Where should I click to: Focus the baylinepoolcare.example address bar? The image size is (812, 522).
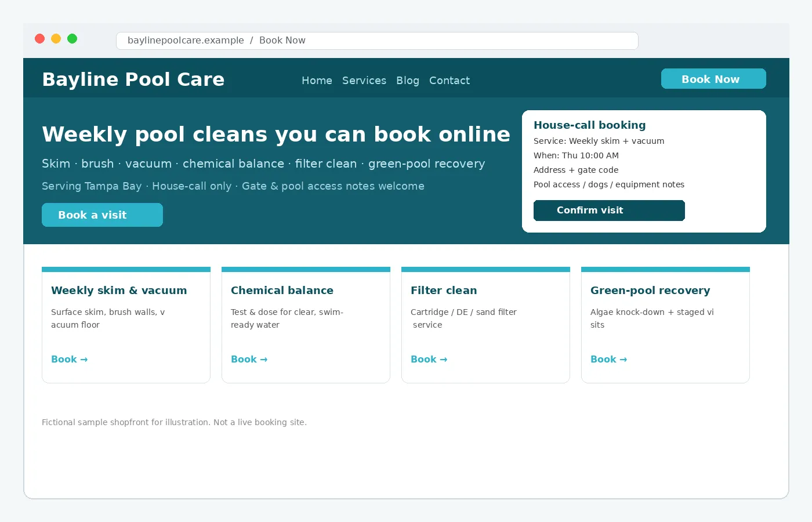pyautogui.click(x=377, y=41)
